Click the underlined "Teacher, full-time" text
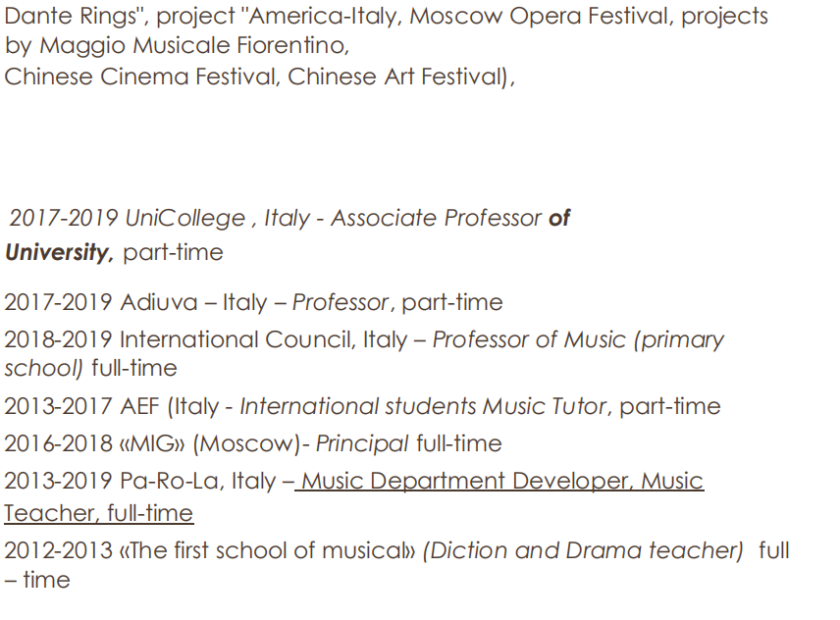The image size is (840, 620). tap(98, 513)
